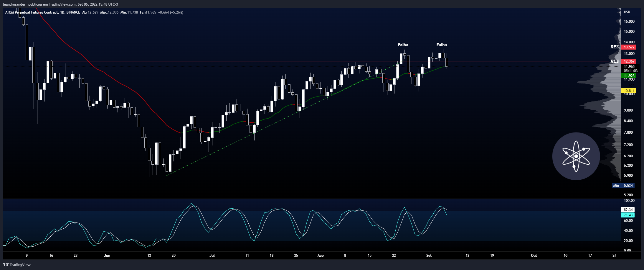Click the 82.34 stochastic value label

[x=628, y=210]
